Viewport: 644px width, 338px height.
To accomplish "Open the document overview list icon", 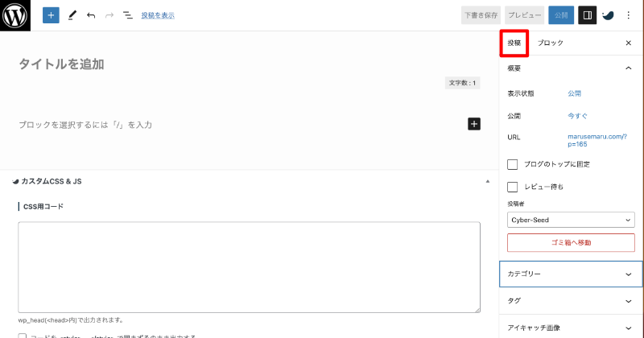I will (127, 15).
